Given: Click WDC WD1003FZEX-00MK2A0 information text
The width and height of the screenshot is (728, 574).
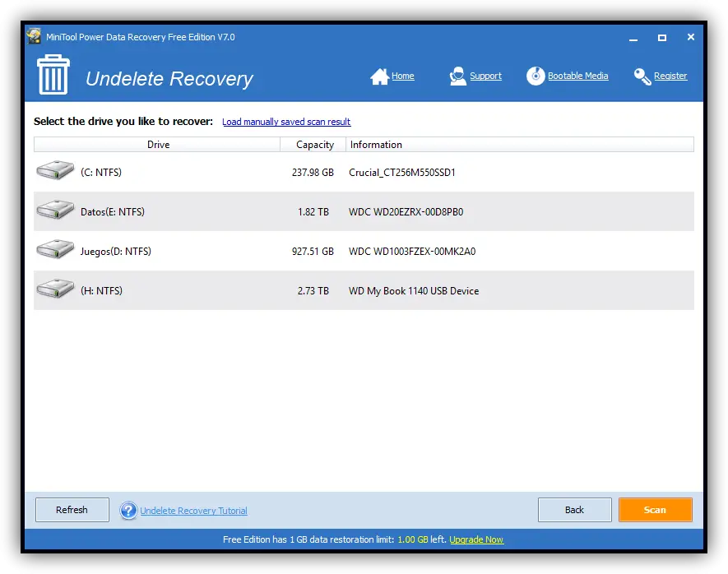Looking at the screenshot, I should pyautogui.click(x=412, y=251).
